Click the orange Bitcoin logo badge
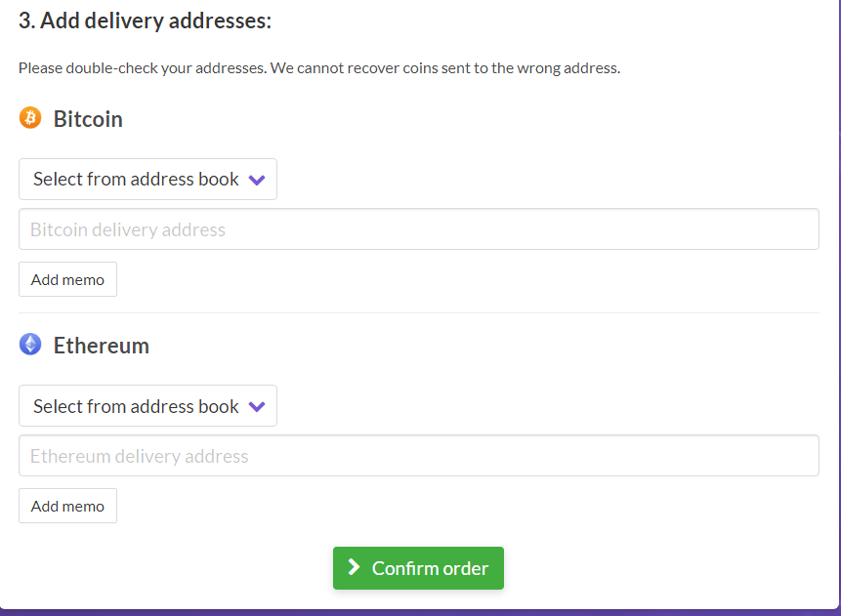The height and width of the screenshot is (616, 841). (30, 118)
